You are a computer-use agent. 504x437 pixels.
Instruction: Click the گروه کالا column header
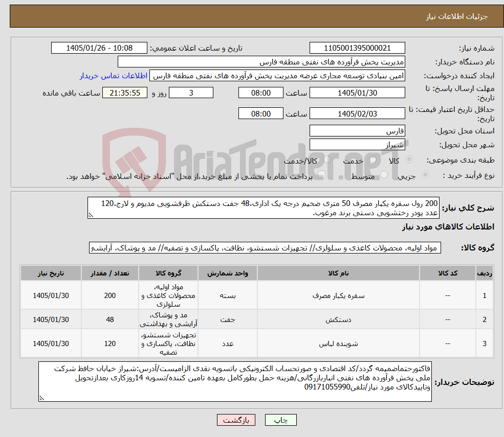[x=168, y=273]
